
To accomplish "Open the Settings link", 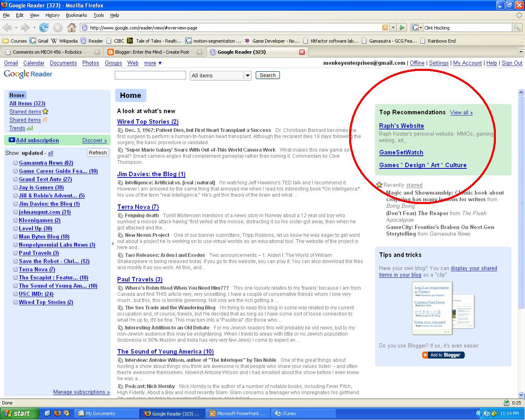I will [x=439, y=63].
